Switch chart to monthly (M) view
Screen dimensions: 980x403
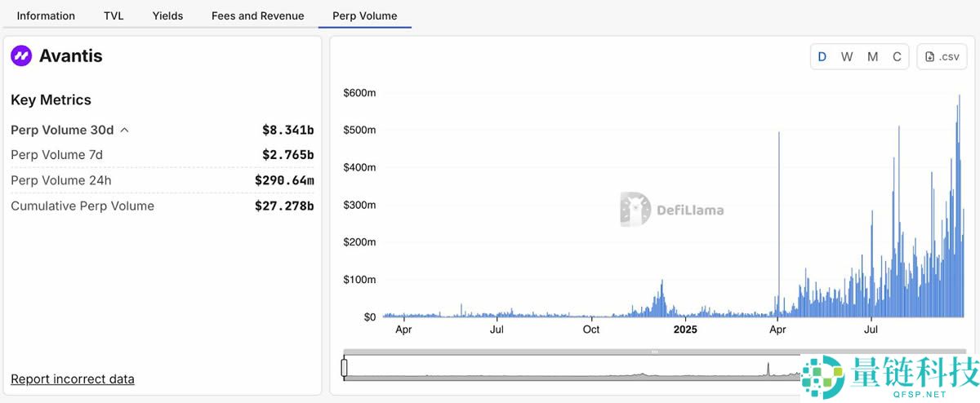tap(872, 56)
